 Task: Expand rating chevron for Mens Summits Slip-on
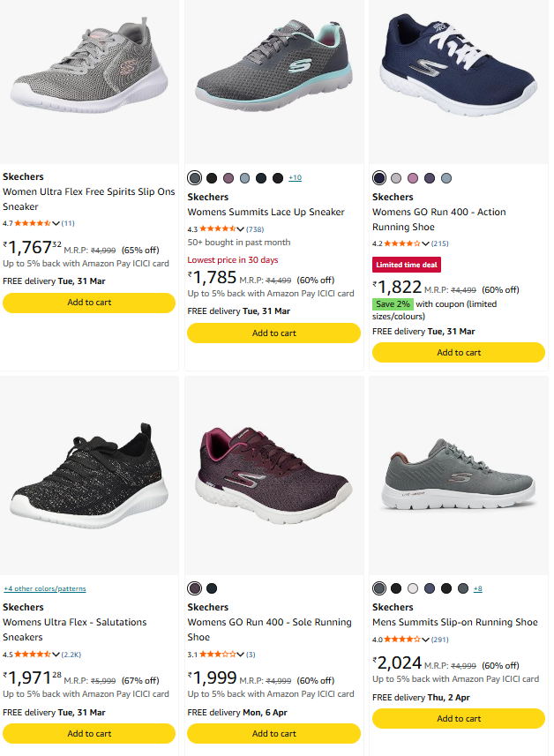tap(426, 640)
